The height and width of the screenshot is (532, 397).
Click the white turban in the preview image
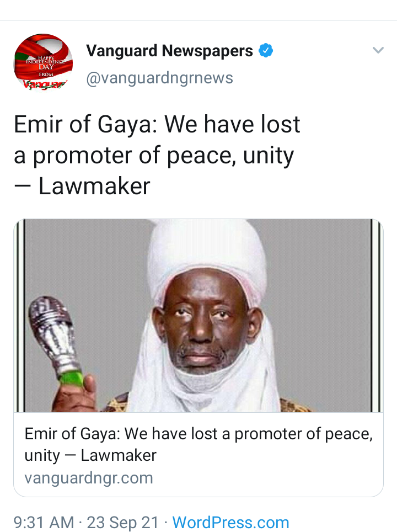pyautogui.click(x=206, y=258)
